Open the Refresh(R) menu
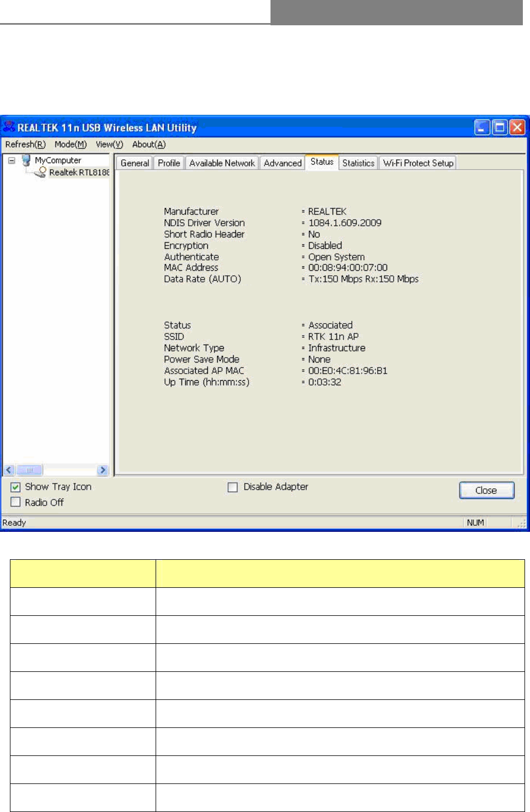 point(25,144)
